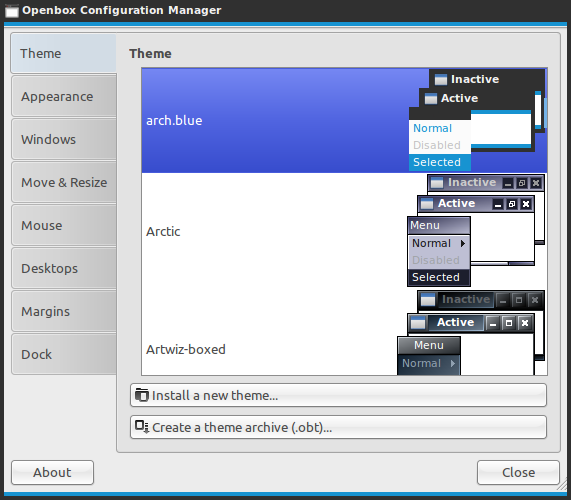
Task: Click the Arctic preview Inactive window icon
Action: coord(437,183)
